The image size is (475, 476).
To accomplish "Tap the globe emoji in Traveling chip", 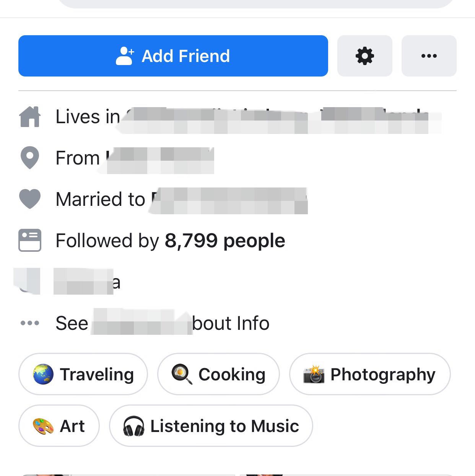I will 43,374.
